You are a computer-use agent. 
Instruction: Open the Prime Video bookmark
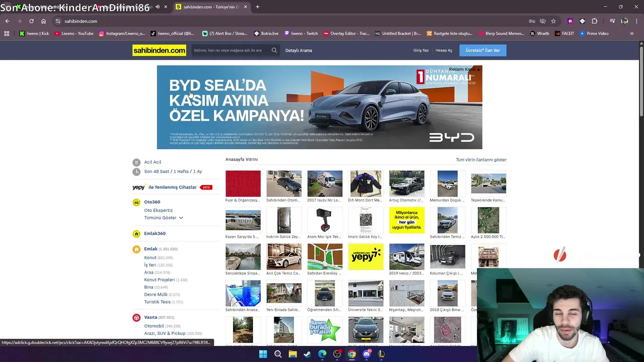(594, 33)
